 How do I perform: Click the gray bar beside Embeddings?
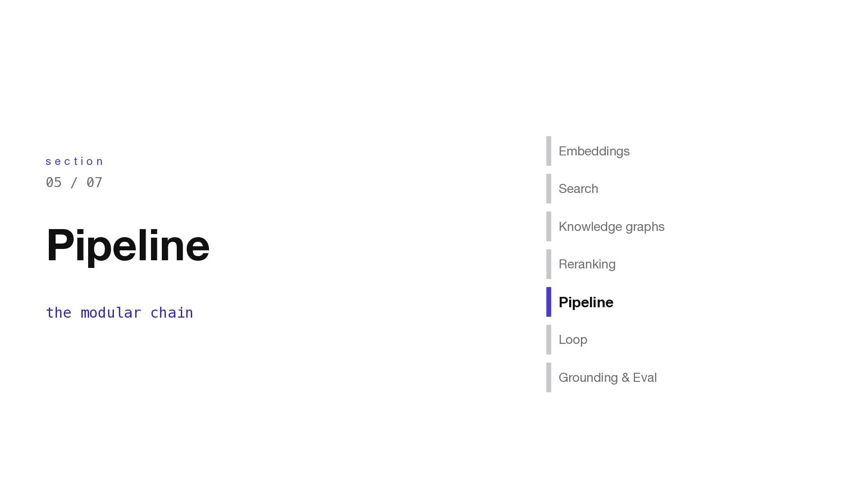pos(549,151)
